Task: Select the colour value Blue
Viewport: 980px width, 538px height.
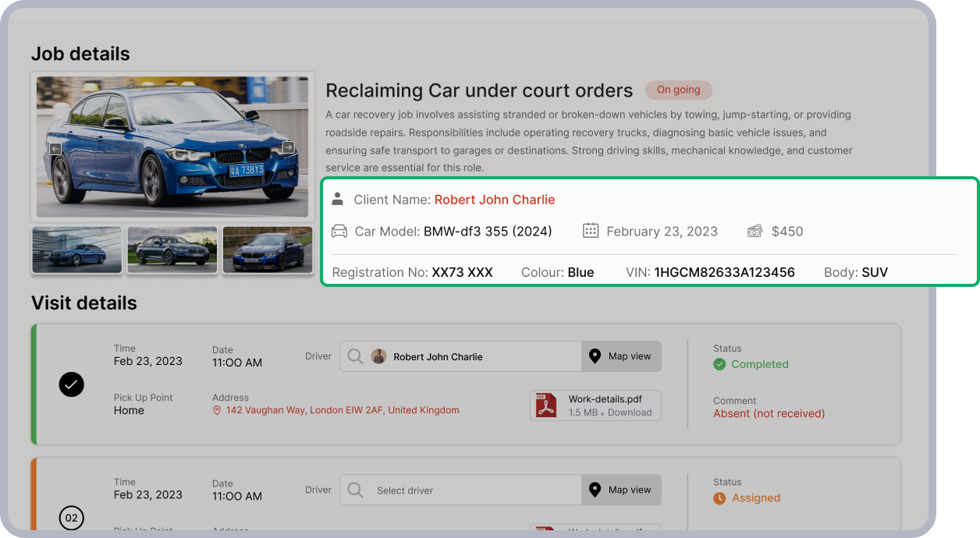Action: tap(581, 272)
